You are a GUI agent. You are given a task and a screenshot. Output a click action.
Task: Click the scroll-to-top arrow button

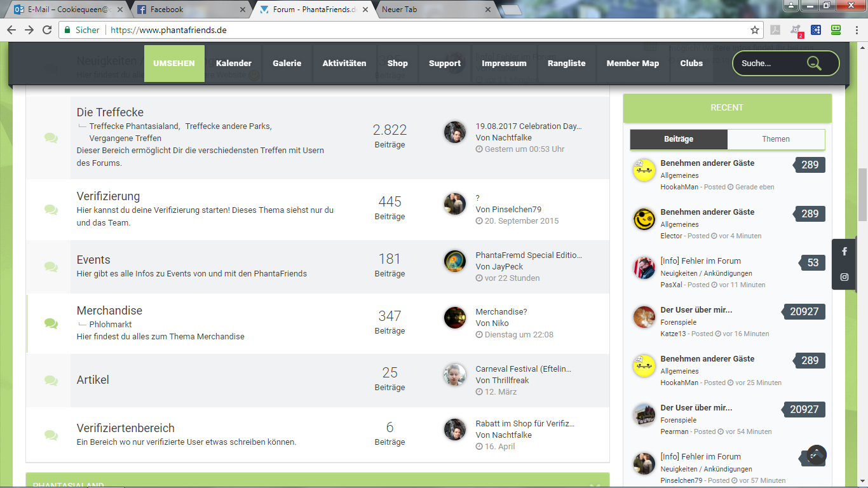[x=817, y=454]
